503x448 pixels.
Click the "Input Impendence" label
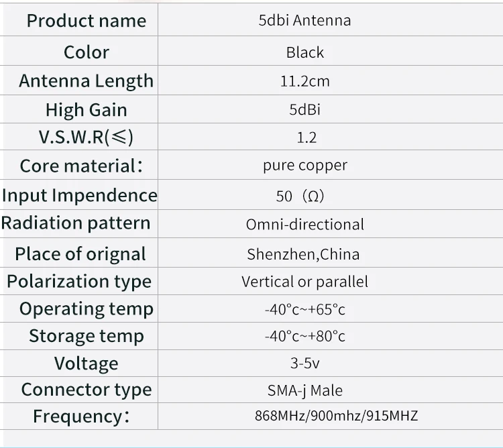[x=80, y=195]
